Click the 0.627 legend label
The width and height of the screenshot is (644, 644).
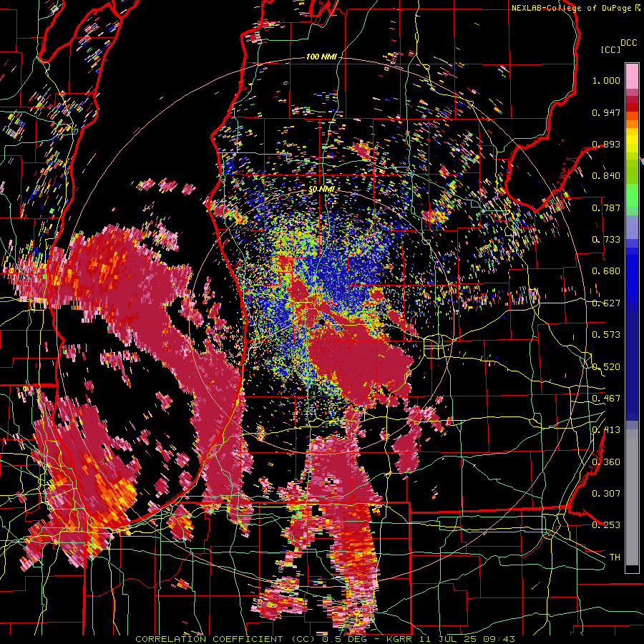606,303
